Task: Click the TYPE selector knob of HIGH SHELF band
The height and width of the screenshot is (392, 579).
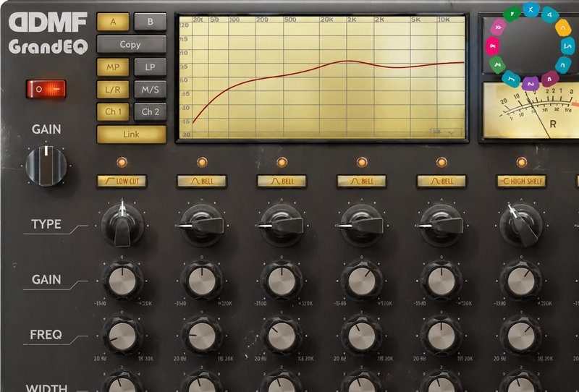Action: pos(521,225)
